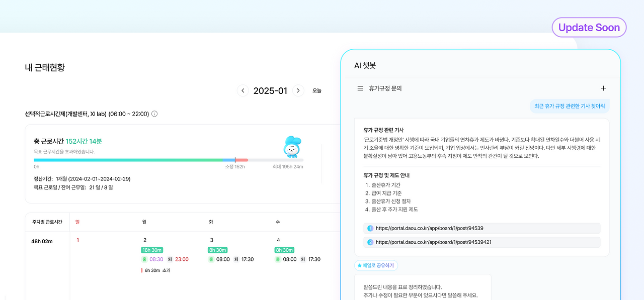The width and height of the screenshot is (644, 300).
Task: Select the 8h 30m badge on day 4
Action: [x=284, y=250]
